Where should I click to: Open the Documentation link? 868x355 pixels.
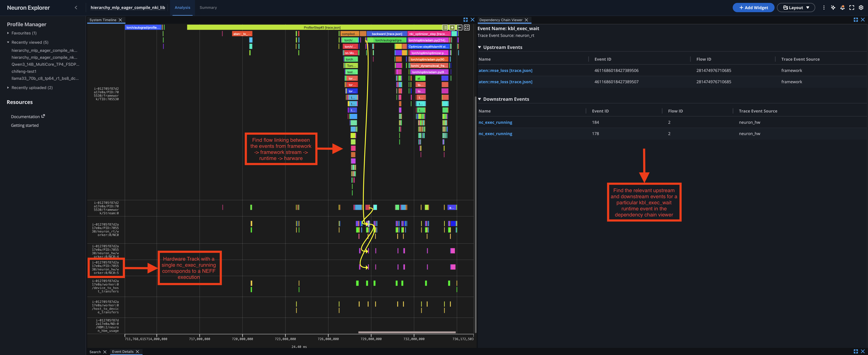point(25,117)
